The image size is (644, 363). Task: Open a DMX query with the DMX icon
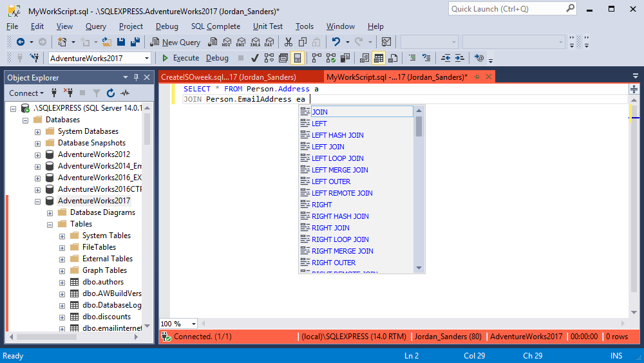pyautogui.click(x=241, y=42)
